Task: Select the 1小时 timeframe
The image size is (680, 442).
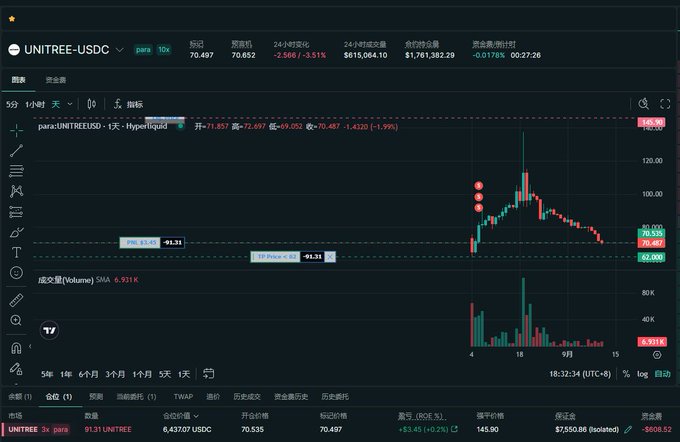Action: coord(35,105)
